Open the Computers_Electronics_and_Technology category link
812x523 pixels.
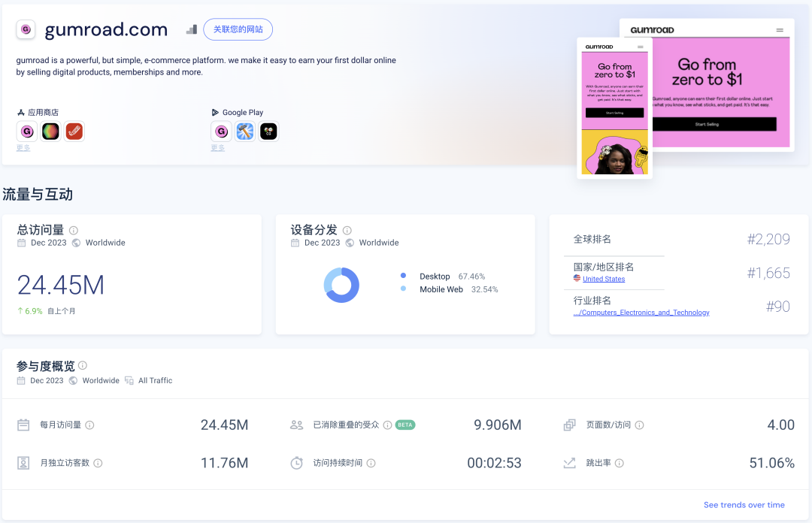click(641, 313)
